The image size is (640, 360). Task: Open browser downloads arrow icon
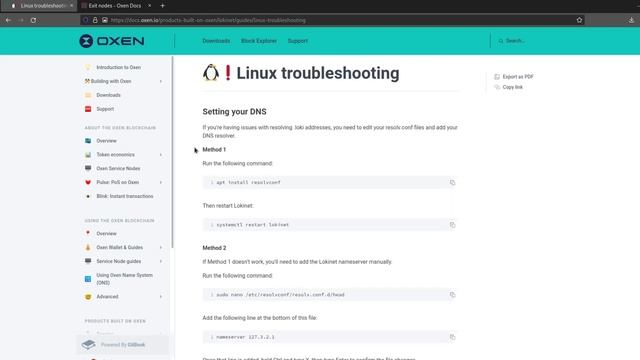[631, 20]
